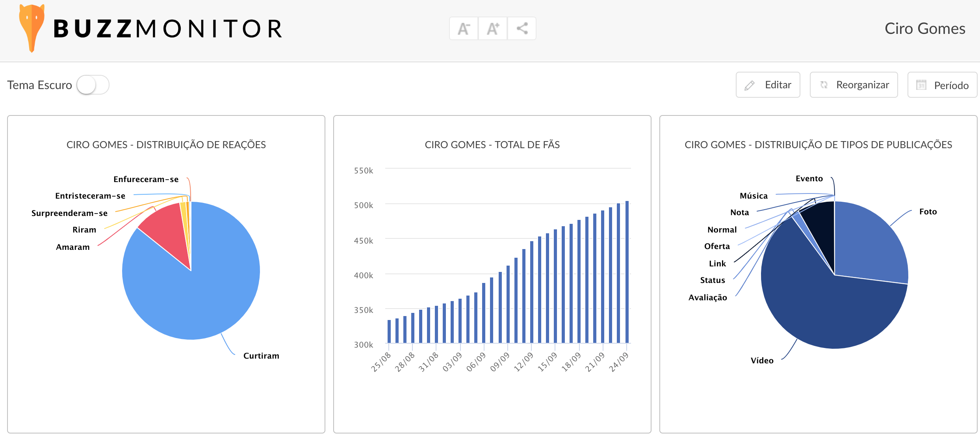Click the last bar for 24/09
The width and height of the screenshot is (980, 439).
coord(627,272)
